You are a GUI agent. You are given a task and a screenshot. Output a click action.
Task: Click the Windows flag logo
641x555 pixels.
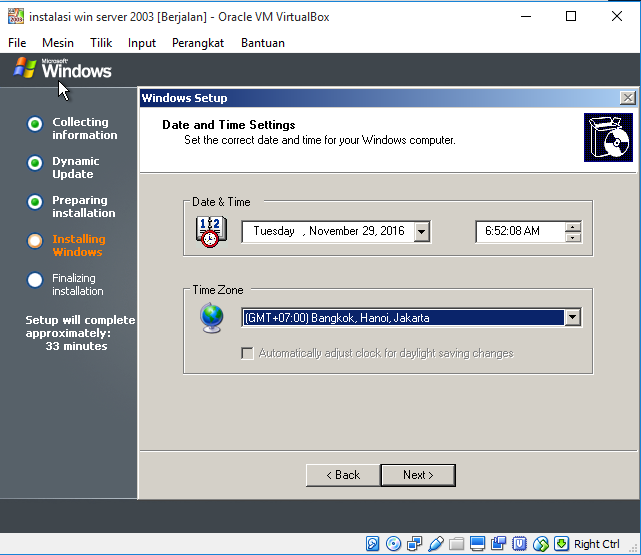tap(25, 68)
